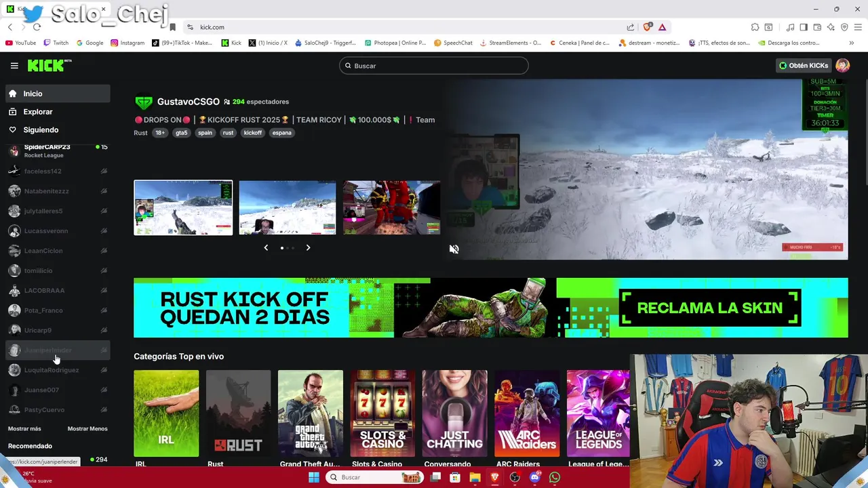Image resolution: width=868 pixels, height=488 pixels.
Task: Click RECLAMA LA SKIN banner button
Action: tap(710, 308)
